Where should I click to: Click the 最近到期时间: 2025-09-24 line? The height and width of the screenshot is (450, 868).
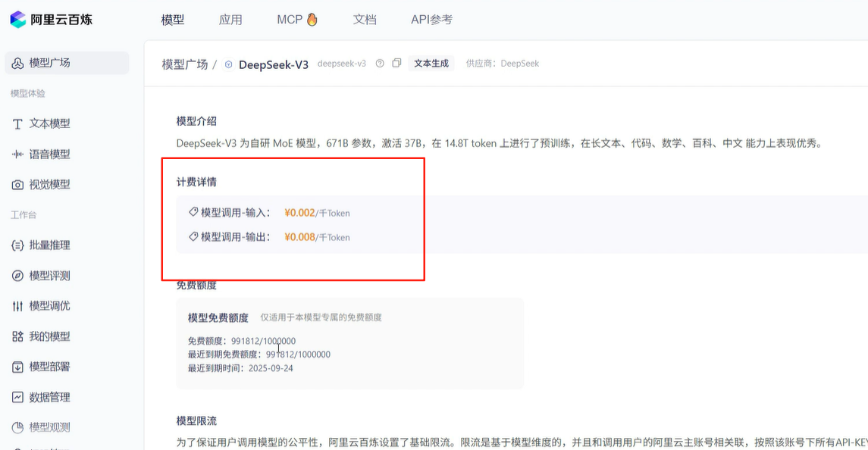(x=240, y=368)
